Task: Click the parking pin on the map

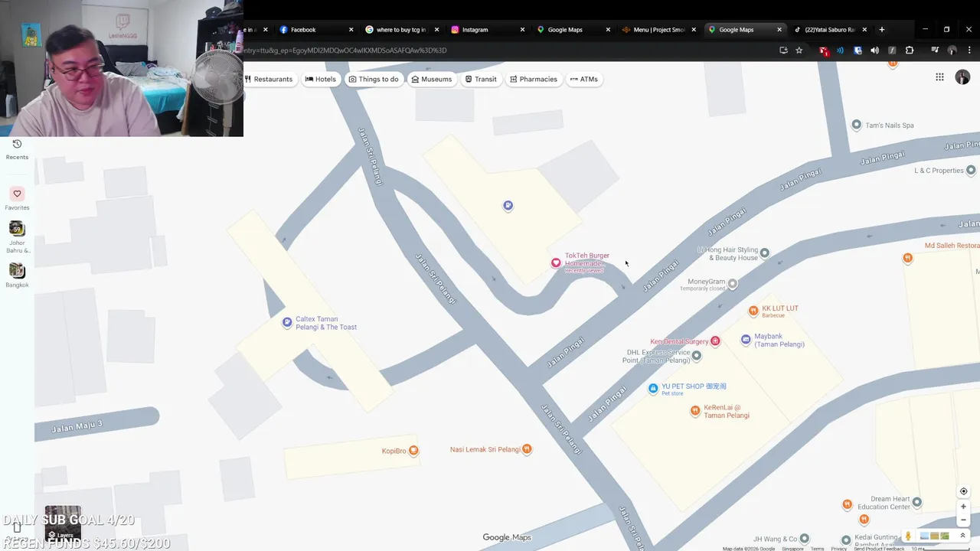Action: coord(508,205)
